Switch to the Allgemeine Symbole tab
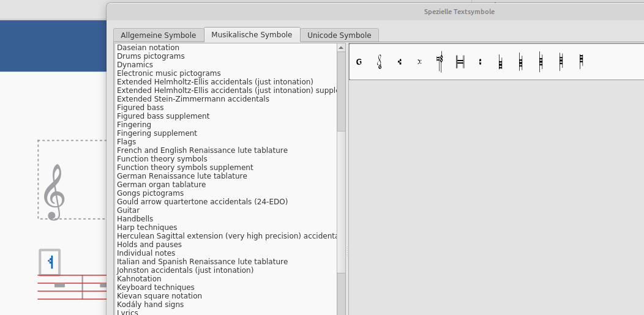Viewport: 644px width, 315px height. point(158,35)
